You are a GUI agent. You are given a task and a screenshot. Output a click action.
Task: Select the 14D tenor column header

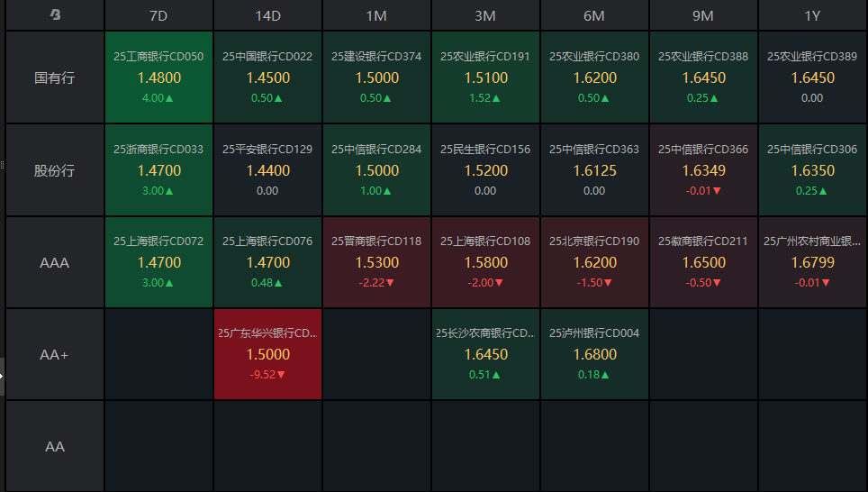[x=267, y=15]
